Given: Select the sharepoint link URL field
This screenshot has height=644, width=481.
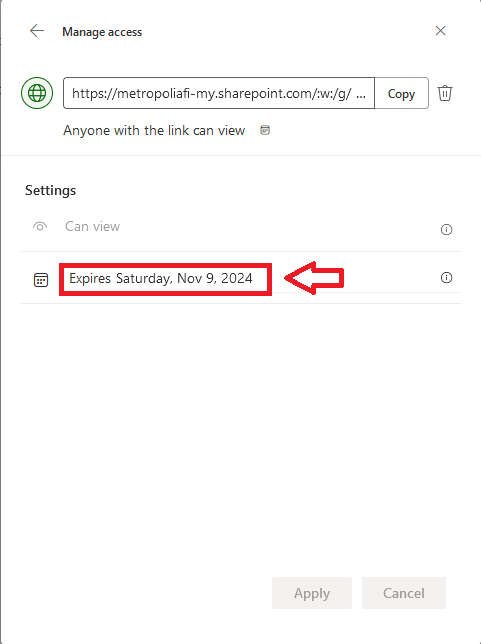Looking at the screenshot, I should click(219, 93).
